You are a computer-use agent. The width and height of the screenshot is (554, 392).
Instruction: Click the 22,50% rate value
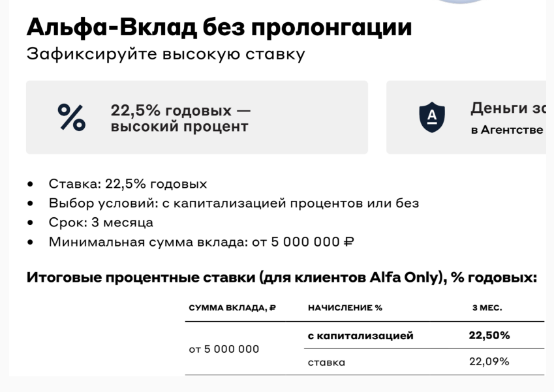[489, 336]
